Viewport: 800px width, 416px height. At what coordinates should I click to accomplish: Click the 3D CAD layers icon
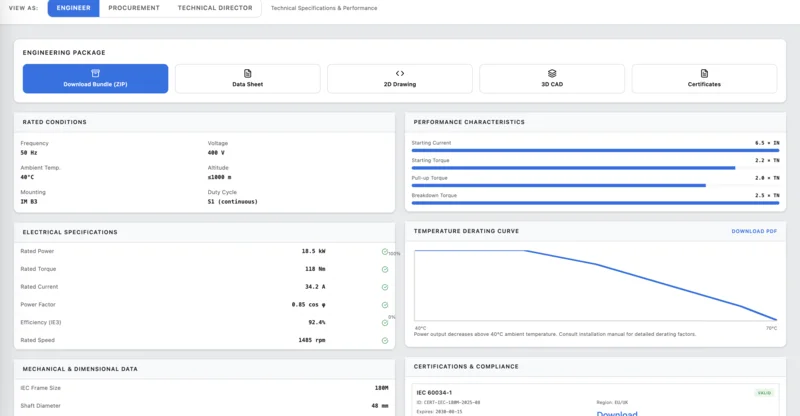point(552,73)
